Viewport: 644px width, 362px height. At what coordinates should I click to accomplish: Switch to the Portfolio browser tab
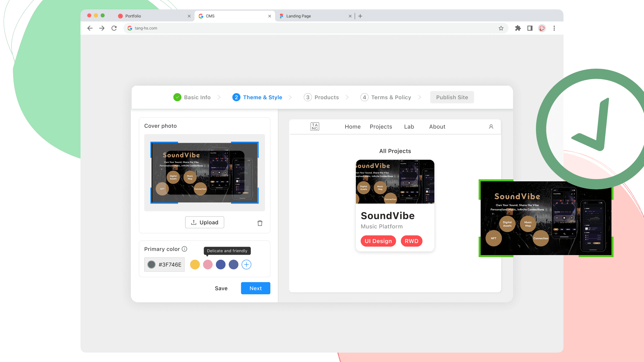coord(133,16)
